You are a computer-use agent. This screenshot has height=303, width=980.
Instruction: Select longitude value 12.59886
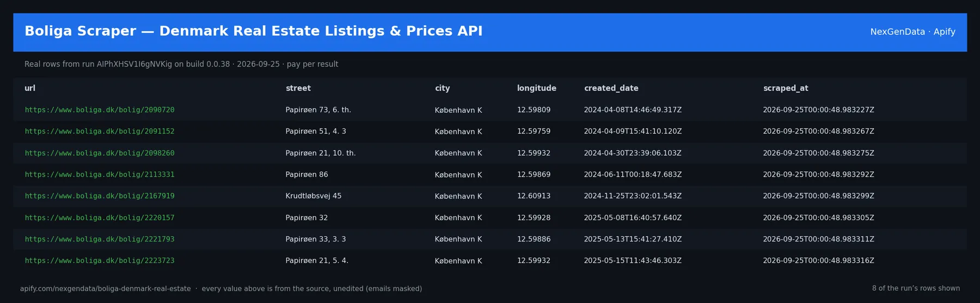click(534, 239)
